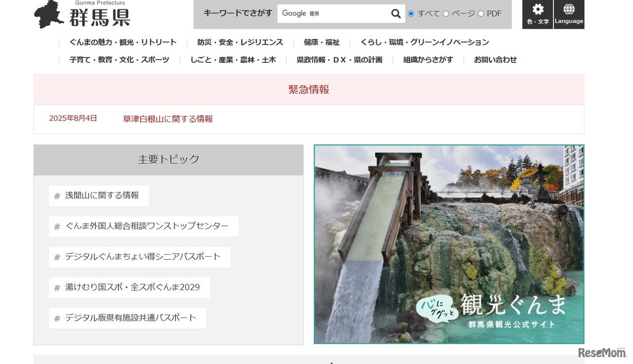Open ぐんまの魅力・観光・リトリート menu
The image size is (633, 364).
coord(123,43)
